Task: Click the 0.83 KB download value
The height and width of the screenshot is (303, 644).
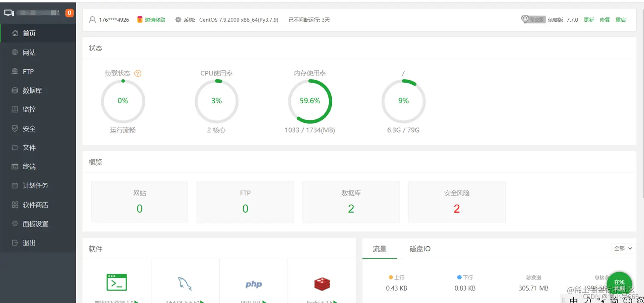Action: coord(465,289)
